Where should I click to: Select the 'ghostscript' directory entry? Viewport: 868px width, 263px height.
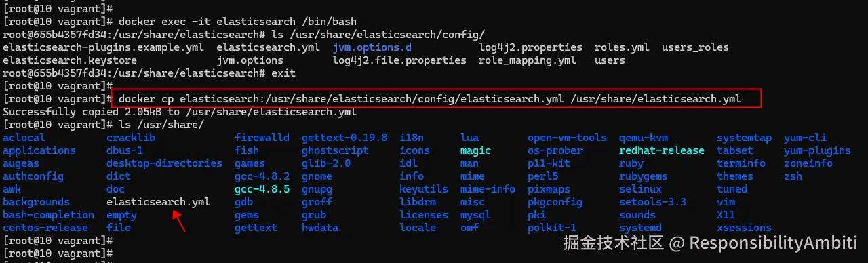[x=335, y=150]
